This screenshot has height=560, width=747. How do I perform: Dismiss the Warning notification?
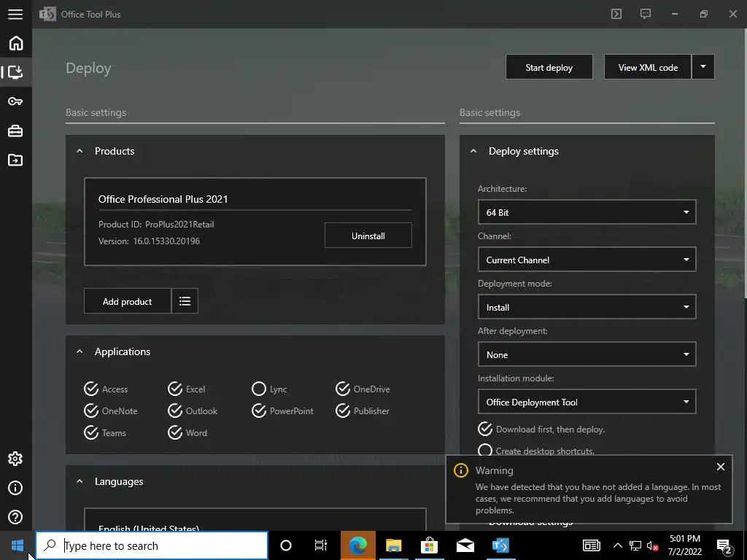point(720,467)
